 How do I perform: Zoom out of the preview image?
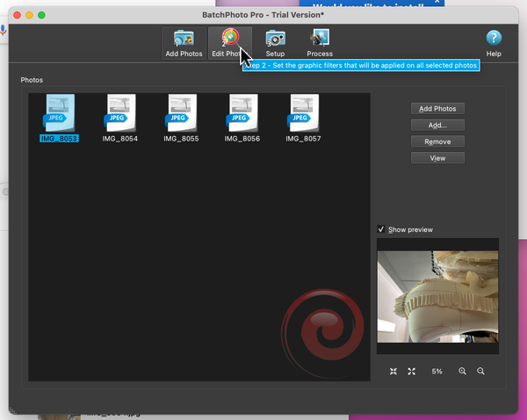(480, 372)
